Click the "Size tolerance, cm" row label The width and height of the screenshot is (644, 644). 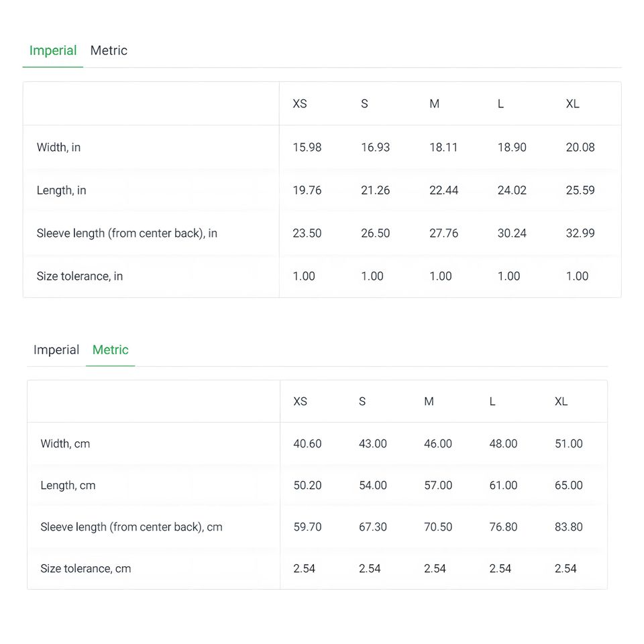pyautogui.click(x=85, y=569)
